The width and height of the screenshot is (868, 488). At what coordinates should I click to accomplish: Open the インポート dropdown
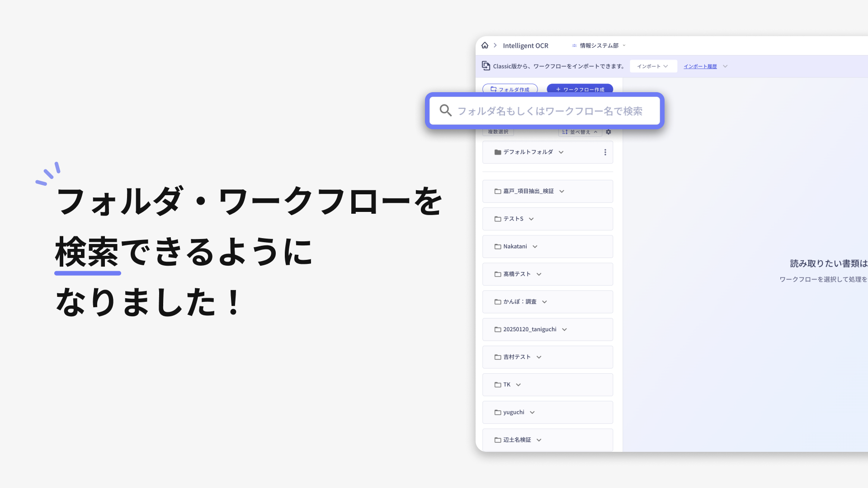click(x=653, y=66)
